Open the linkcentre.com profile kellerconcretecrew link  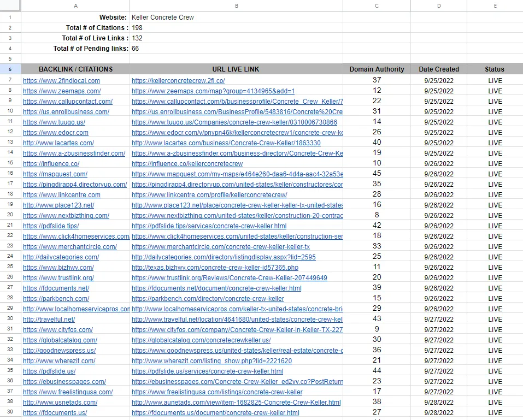[x=209, y=194]
